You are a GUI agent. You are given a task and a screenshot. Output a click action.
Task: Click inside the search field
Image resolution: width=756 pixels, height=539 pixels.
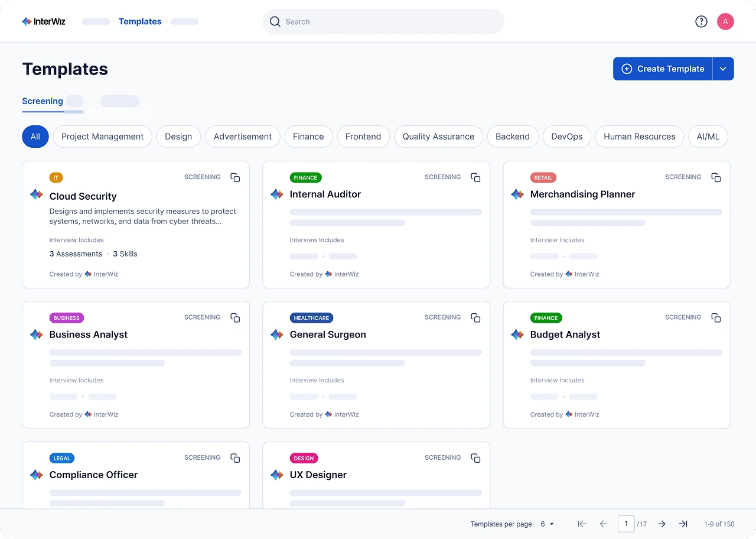click(383, 21)
